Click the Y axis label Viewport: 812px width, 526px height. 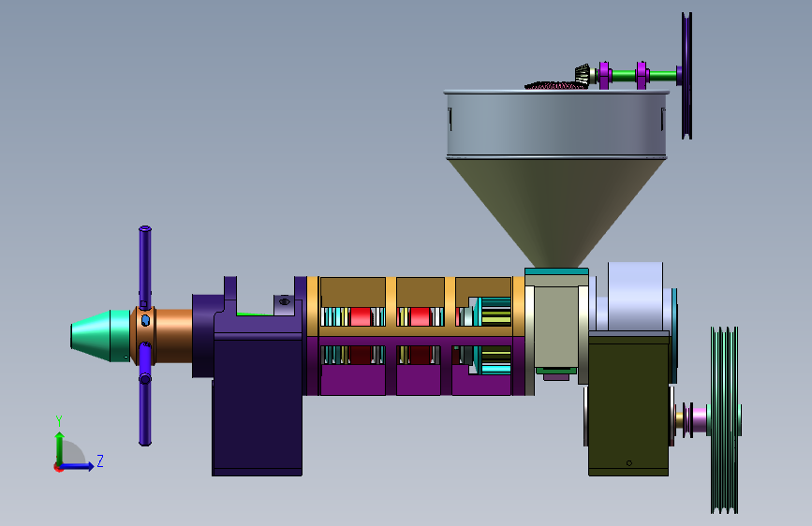(59, 420)
